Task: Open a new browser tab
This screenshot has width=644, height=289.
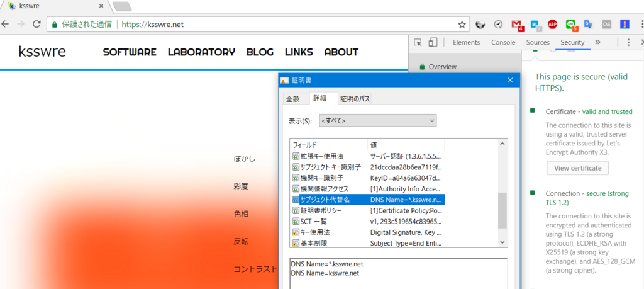Action: [x=122, y=6]
